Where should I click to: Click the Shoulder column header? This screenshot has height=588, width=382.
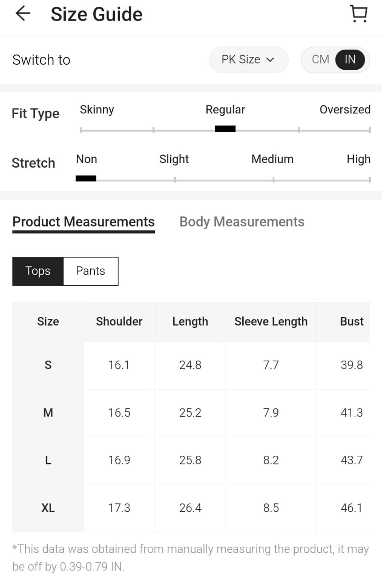click(119, 322)
